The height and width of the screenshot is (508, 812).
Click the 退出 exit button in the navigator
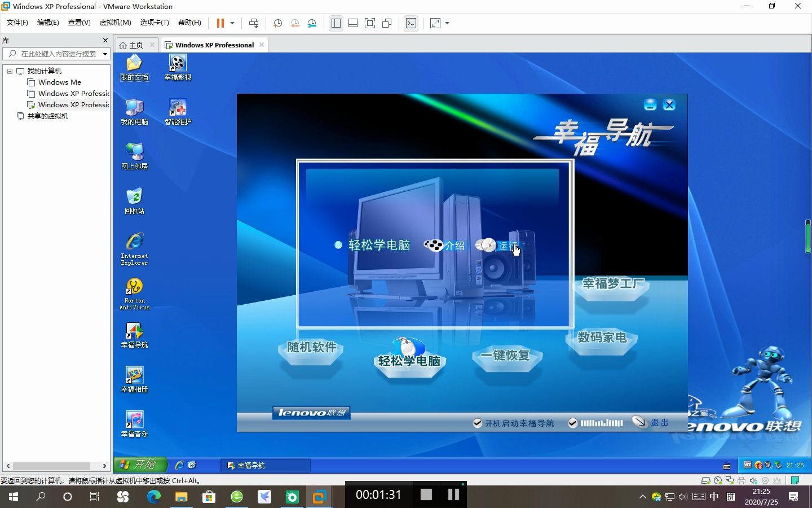click(650, 422)
